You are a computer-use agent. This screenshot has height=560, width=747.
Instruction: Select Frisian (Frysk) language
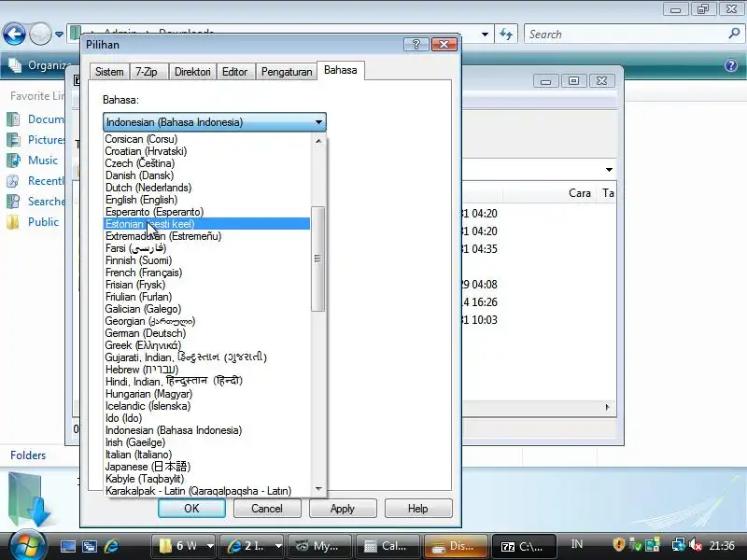206,285
